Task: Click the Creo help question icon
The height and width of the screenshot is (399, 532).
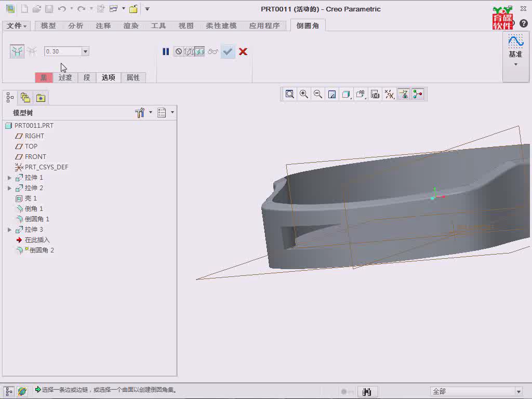Action: 524,23
